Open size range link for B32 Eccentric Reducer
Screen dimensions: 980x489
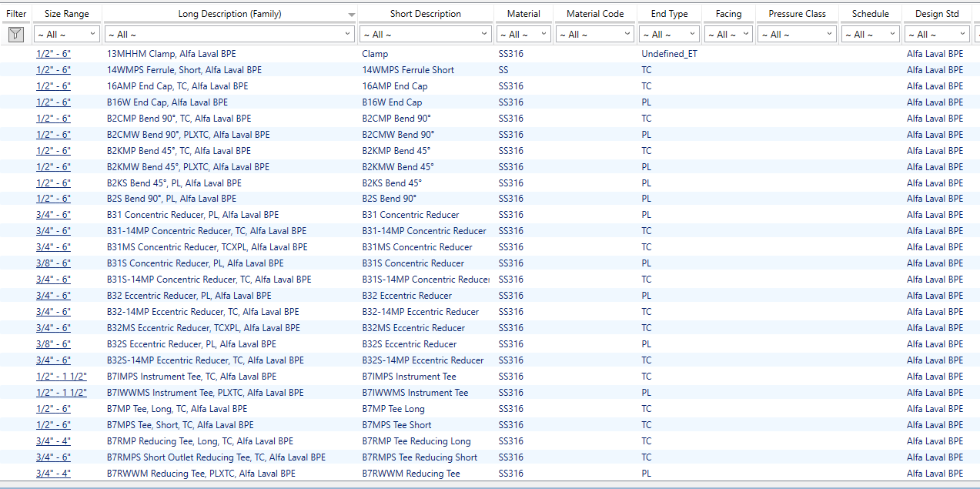pos(53,296)
